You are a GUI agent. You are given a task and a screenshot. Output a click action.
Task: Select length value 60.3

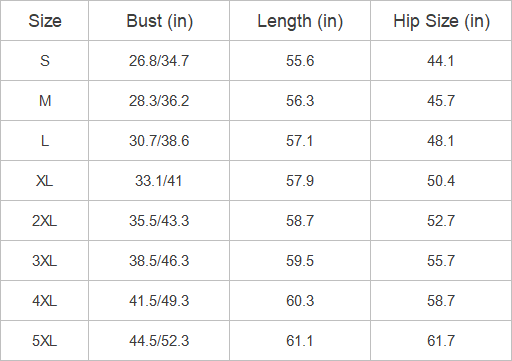click(300, 301)
